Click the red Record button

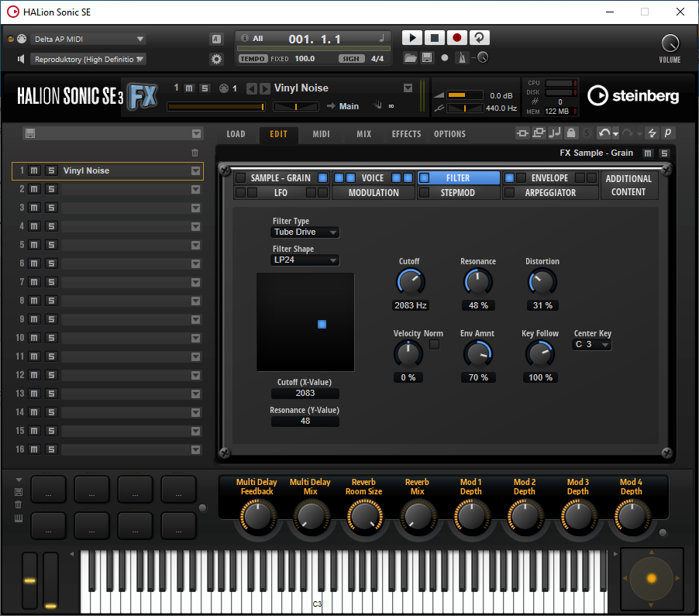pyautogui.click(x=456, y=38)
